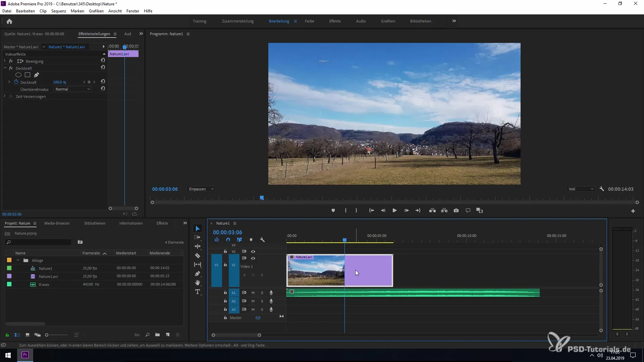This screenshot has height=362, width=644.
Task: Select the Type tool
Action: coord(198,292)
